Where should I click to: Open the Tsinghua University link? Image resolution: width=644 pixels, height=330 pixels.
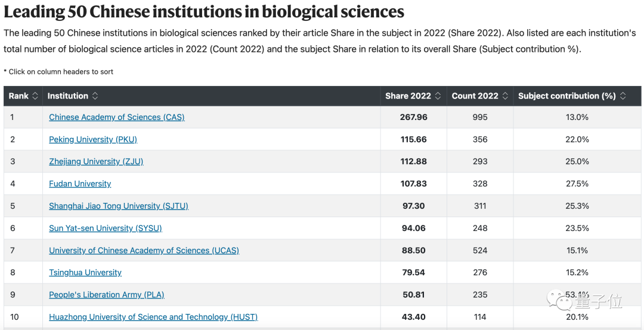coord(85,273)
